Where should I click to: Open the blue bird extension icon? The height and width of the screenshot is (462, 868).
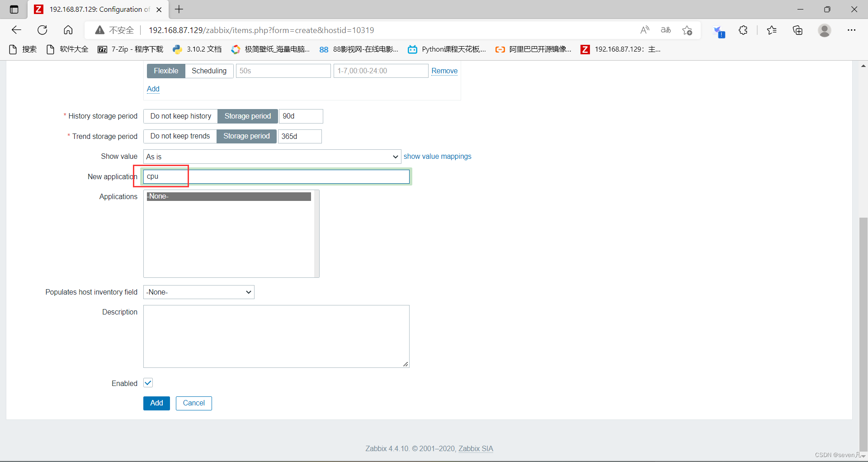click(x=718, y=31)
